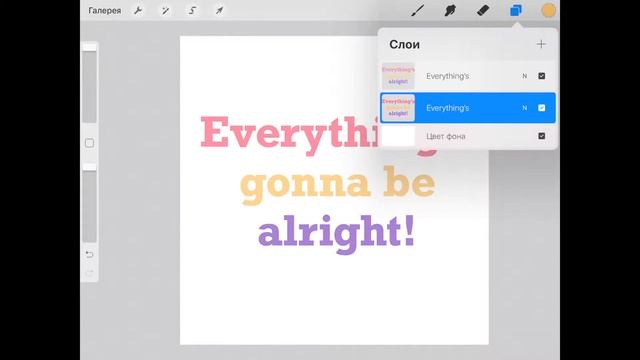Click thumbnail of top Everything's layer
The height and width of the screenshot is (360, 640).
398,76
